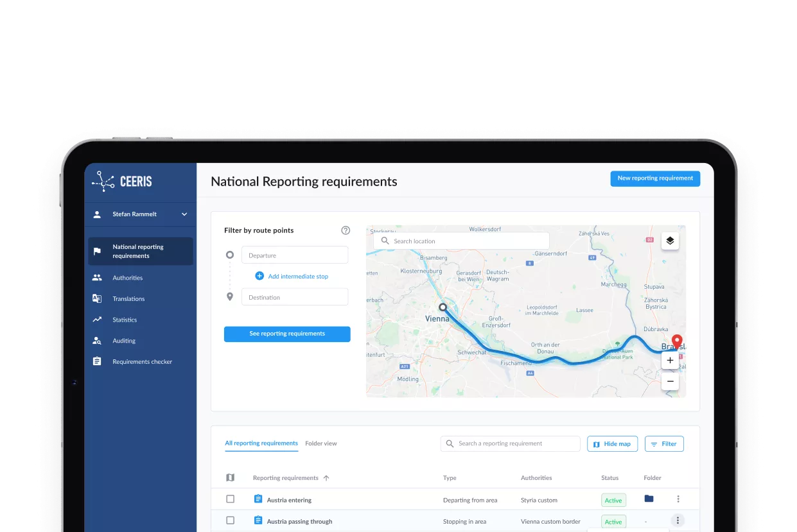The height and width of the screenshot is (532, 797).
Task: Click the Statistics trend line icon
Action: click(x=97, y=320)
